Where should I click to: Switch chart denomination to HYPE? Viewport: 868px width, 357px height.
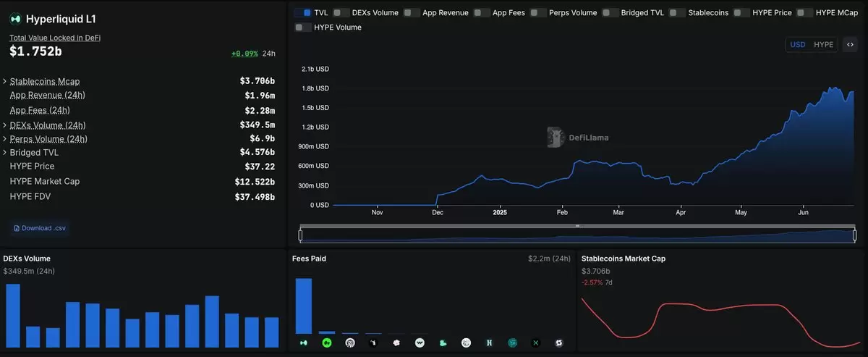coord(823,44)
